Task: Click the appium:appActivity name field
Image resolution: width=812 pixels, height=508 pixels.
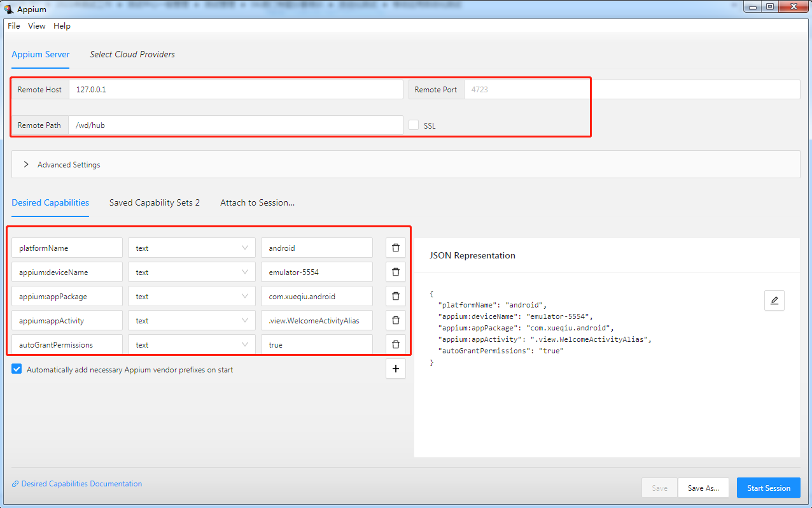Action: (67, 320)
